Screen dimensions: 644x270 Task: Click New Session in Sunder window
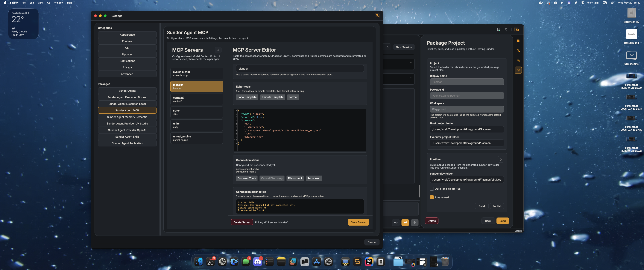click(x=404, y=47)
